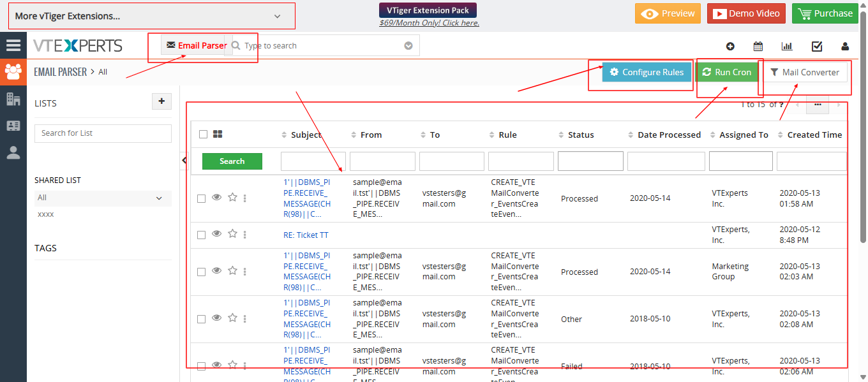Open the calendar icon in top bar

coord(758,46)
